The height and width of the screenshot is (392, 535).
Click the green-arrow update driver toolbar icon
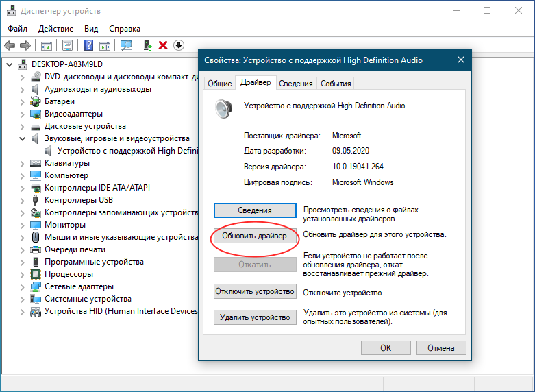[x=148, y=45]
